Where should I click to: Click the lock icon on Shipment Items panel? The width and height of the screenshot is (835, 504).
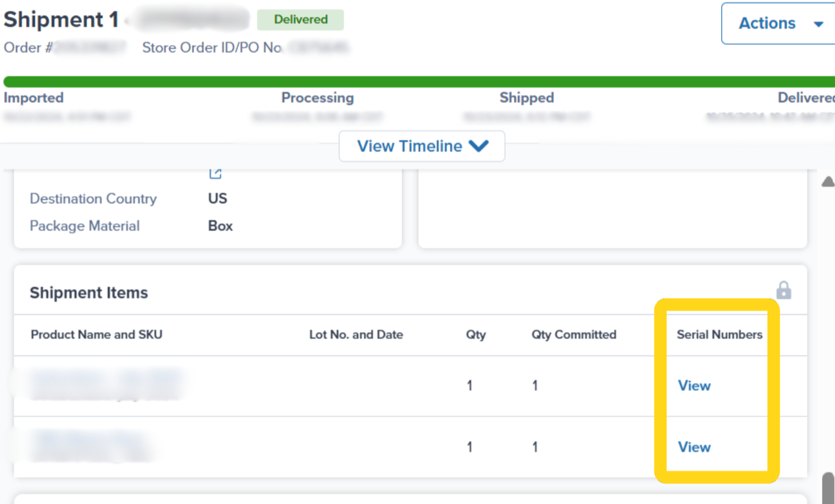point(784,290)
